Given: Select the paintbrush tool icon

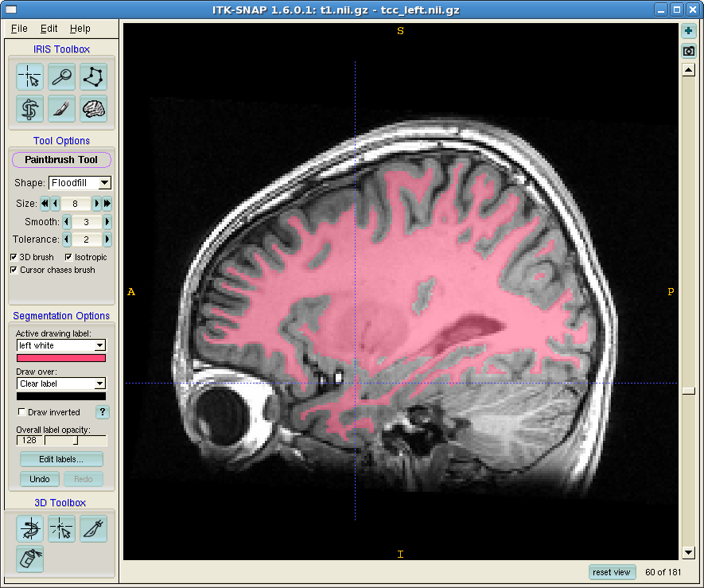Looking at the screenshot, I should (61, 109).
